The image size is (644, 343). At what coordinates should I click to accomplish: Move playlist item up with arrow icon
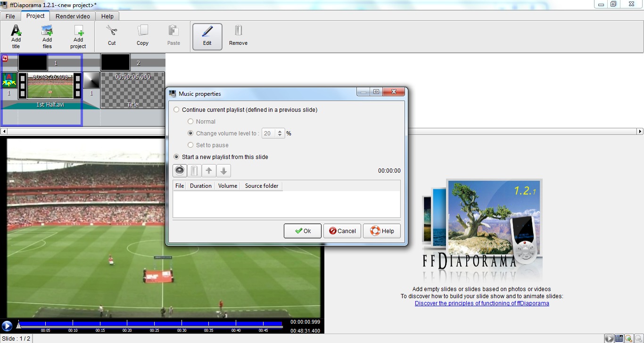click(x=209, y=171)
